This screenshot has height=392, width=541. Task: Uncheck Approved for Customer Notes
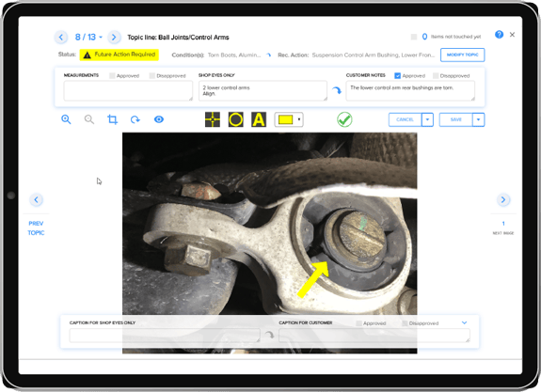397,75
